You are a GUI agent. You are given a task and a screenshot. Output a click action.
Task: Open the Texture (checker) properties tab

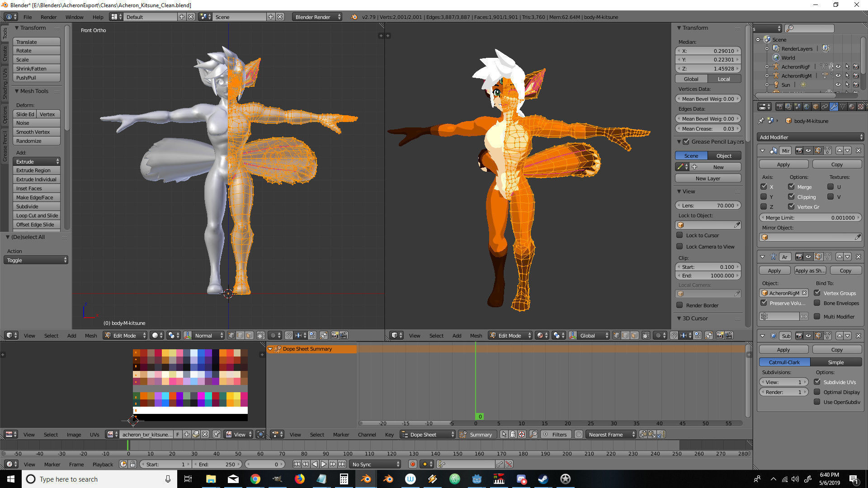coord(861,107)
